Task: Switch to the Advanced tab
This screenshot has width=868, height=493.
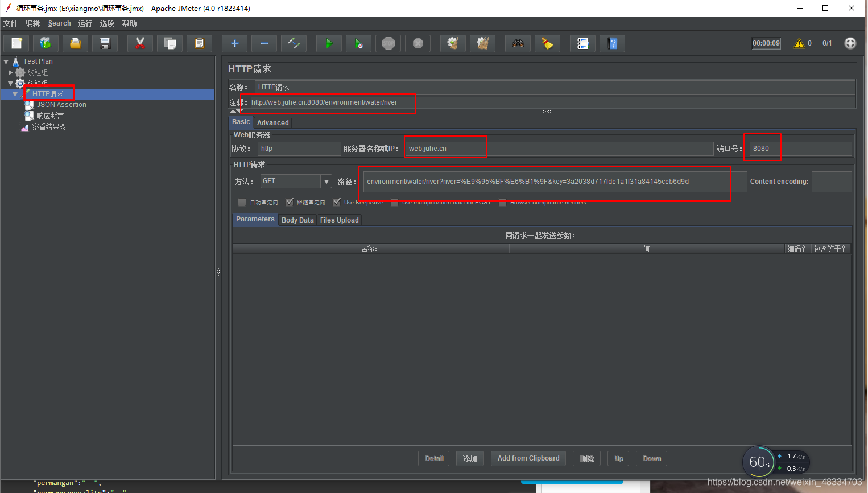Action: click(273, 122)
